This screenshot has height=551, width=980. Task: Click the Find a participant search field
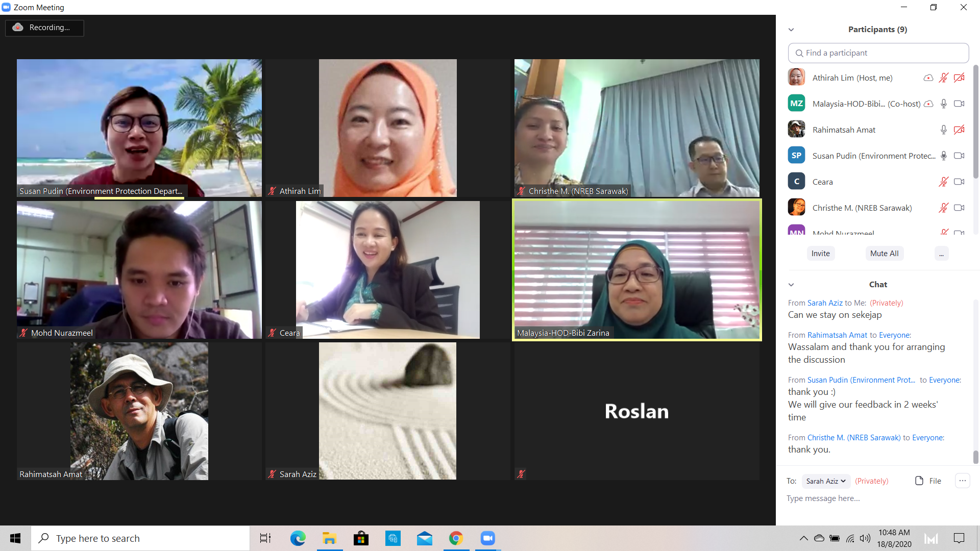(x=878, y=53)
